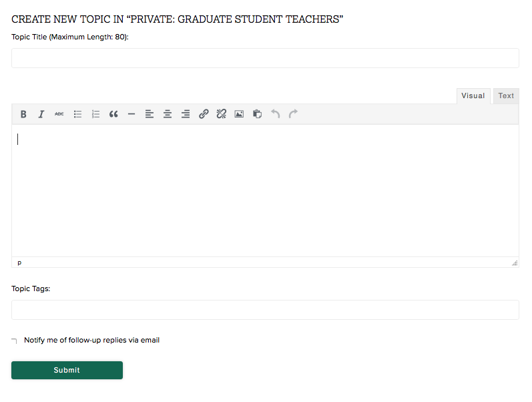Click the paste as text icon

tap(257, 114)
